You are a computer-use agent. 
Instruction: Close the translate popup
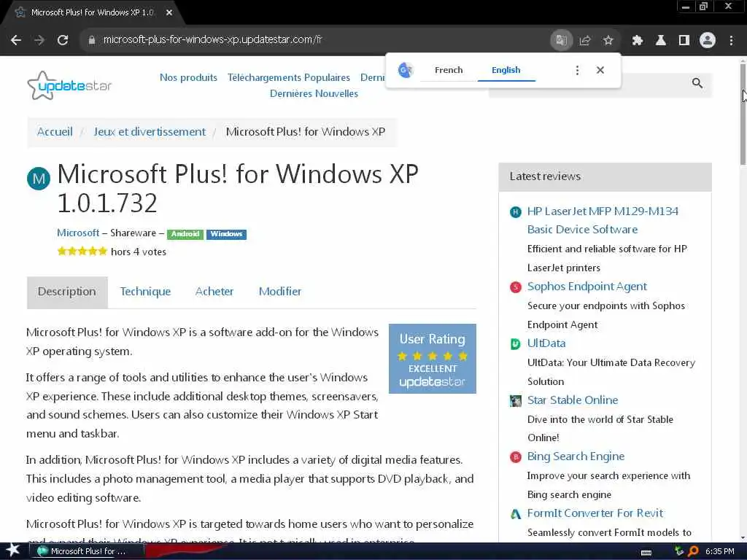[600, 71]
